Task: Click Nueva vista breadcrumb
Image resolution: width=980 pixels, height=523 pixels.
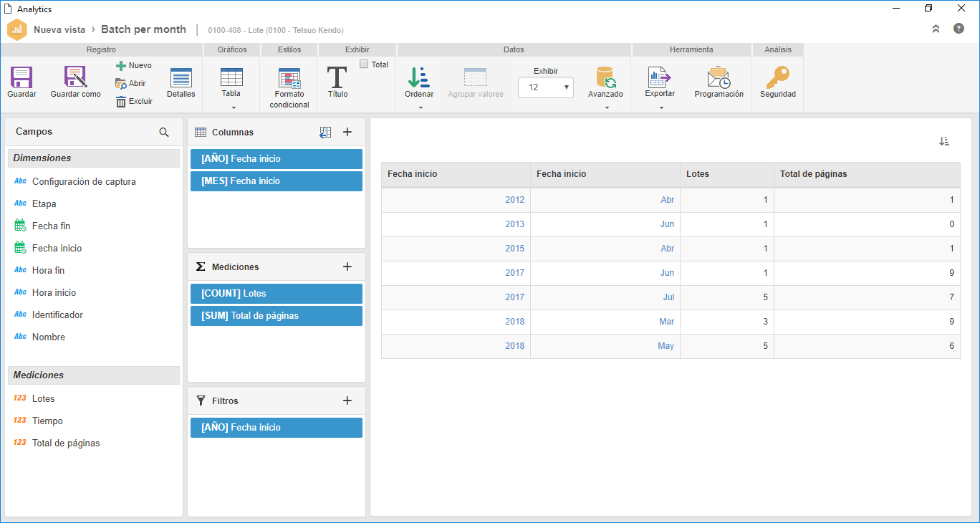Action: (59, 30)
